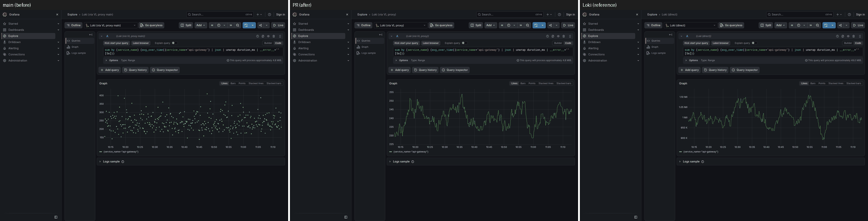Click the drag handle on query A in PR (after)
Image resolution: width=868 pixels, height=221 pixels.
[570, 36]
